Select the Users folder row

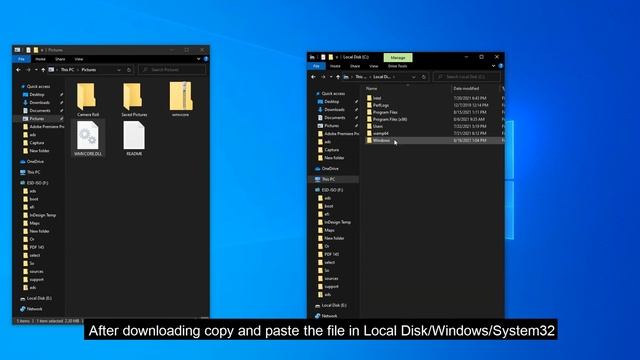coord(434,126)
